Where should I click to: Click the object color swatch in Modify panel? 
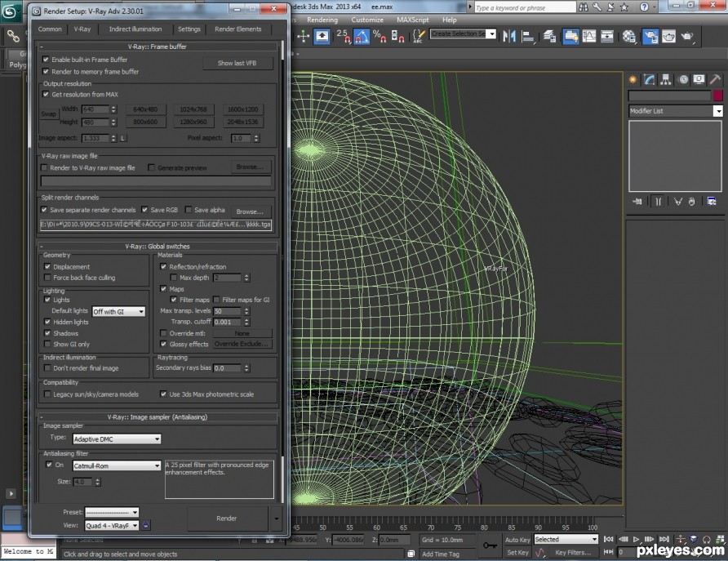coord(717,96)
